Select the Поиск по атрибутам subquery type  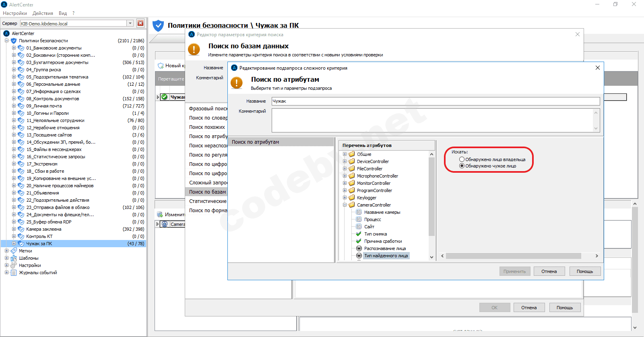(281, 142)
